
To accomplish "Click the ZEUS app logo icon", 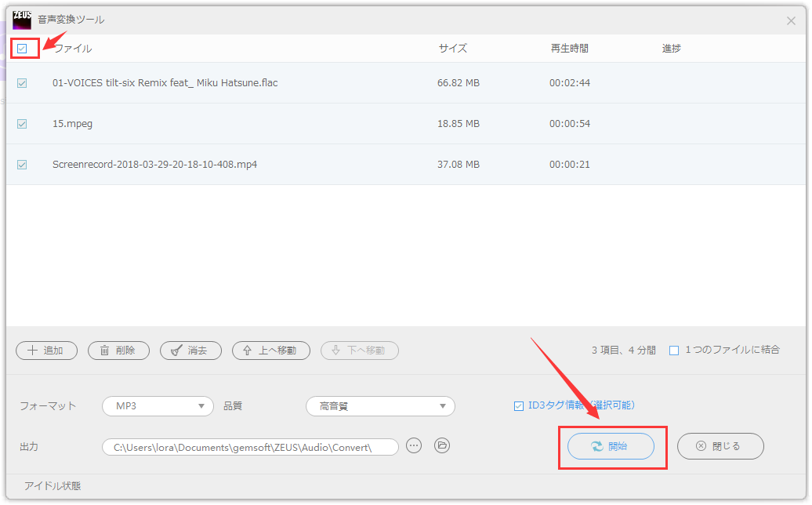I will point(22,20).
